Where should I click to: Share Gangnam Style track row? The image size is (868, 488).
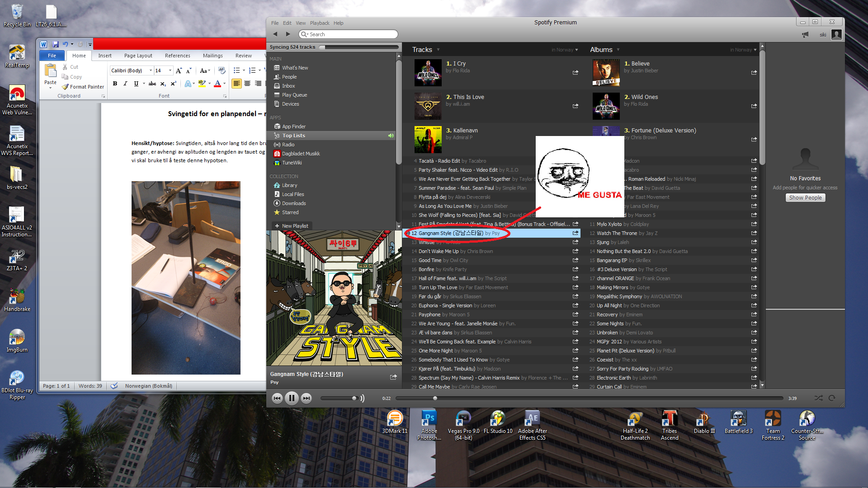[x=576, y=233]
